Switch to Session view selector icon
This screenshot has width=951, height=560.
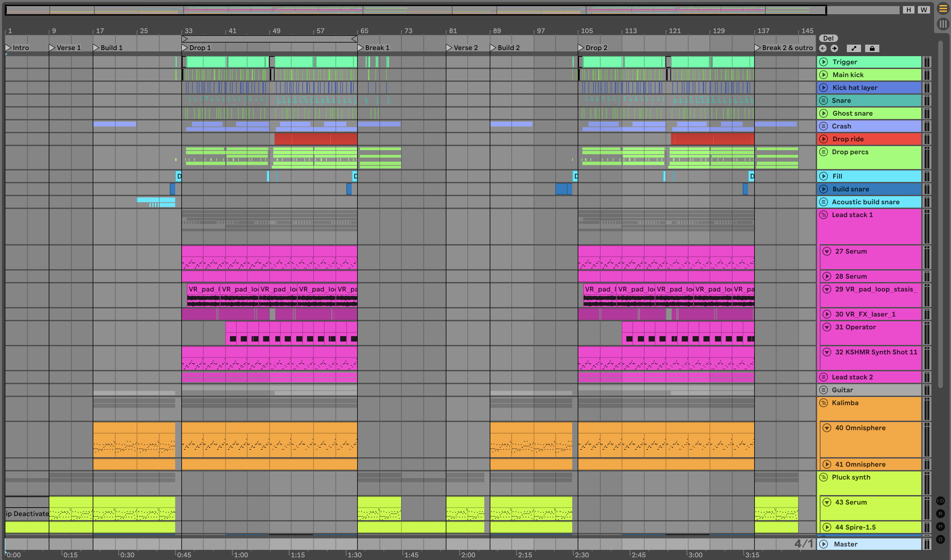tap(943, 24)
